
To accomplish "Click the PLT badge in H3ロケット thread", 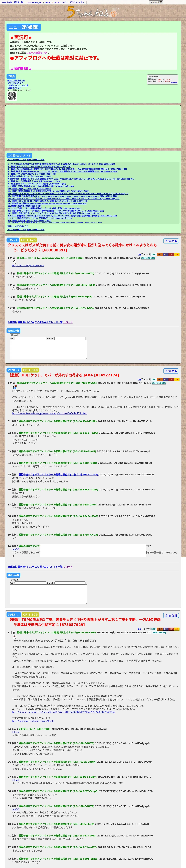I will coord(166,379).
